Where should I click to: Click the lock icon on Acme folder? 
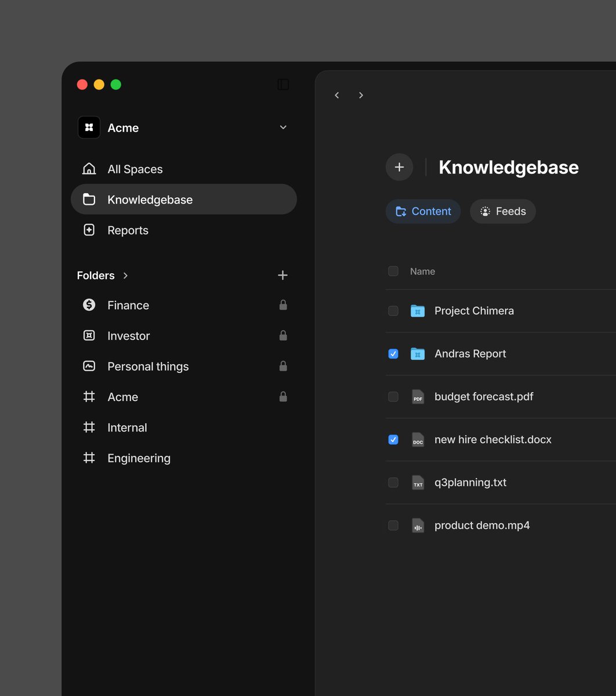[283, 397]
